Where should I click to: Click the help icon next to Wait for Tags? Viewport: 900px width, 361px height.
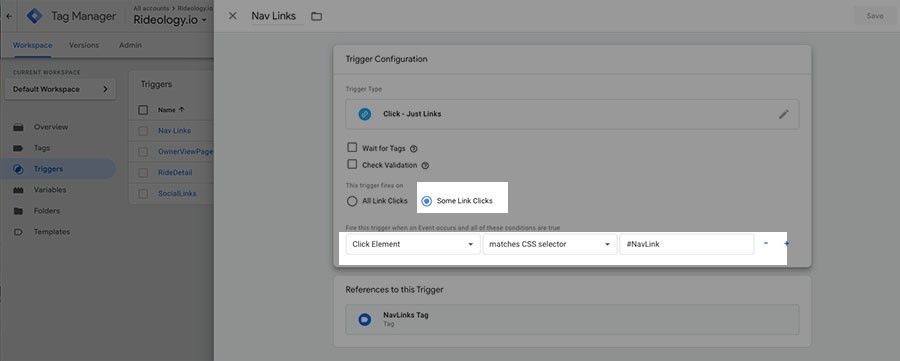pyautogui.click(x=413, y=149)
